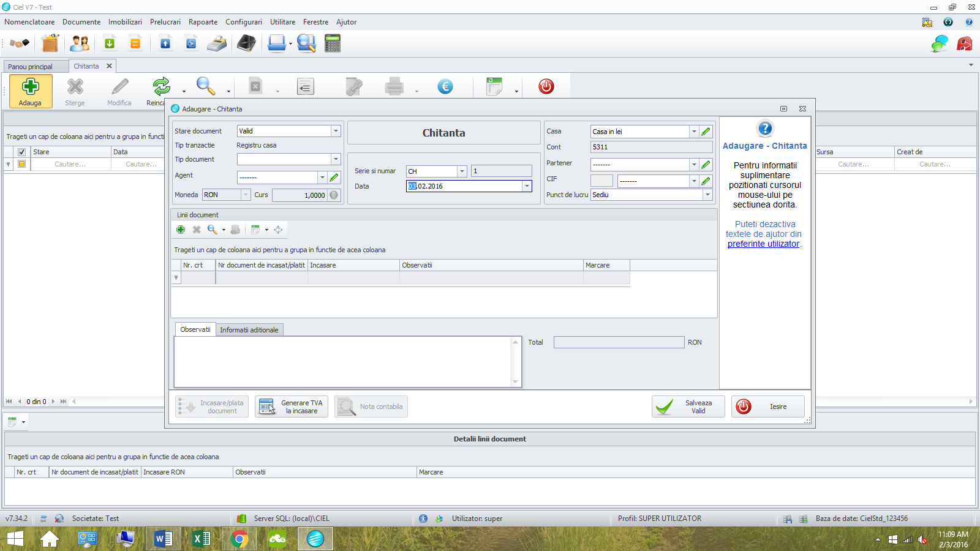
Task: Open the Configurari menu
Action: [x=244, y=22]
